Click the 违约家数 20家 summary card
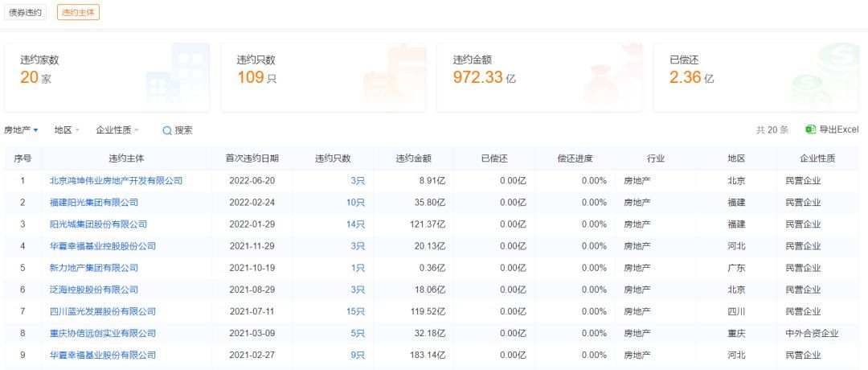Screen dimensions: 868x370 click(x=108, y=77)
